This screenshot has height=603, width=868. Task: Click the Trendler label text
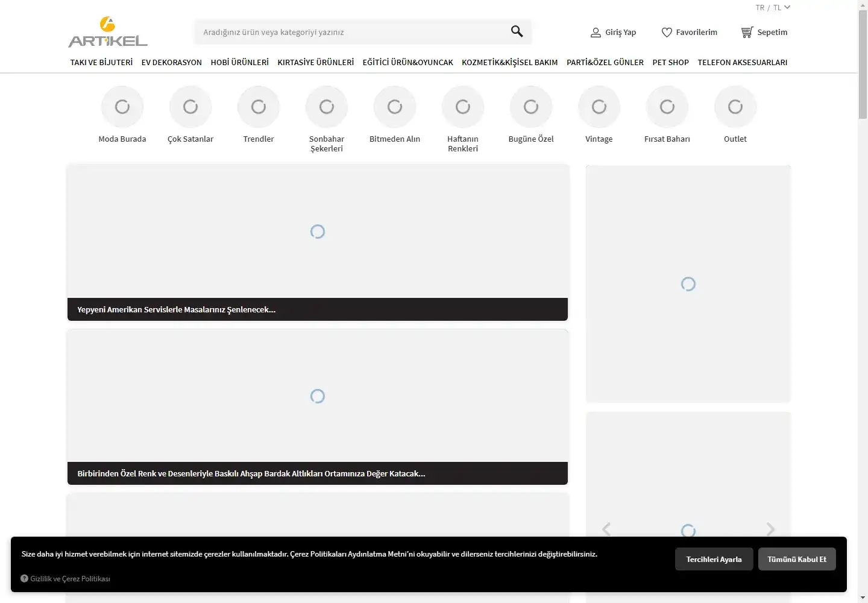pyautogui.click(x=259, y=139)
